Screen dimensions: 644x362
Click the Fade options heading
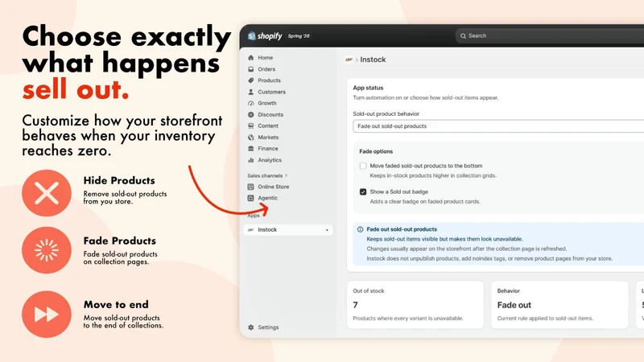click(376, 151)
